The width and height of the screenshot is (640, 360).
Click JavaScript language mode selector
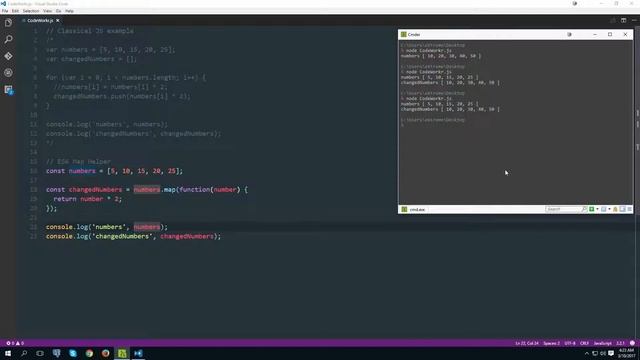pyautogui.click(x=602, y=343)
